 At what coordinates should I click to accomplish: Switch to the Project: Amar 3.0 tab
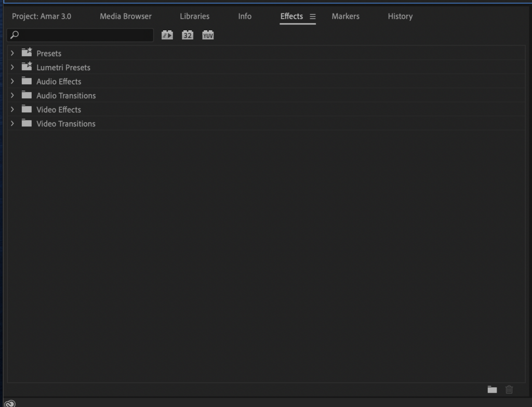tap(42, 16)
